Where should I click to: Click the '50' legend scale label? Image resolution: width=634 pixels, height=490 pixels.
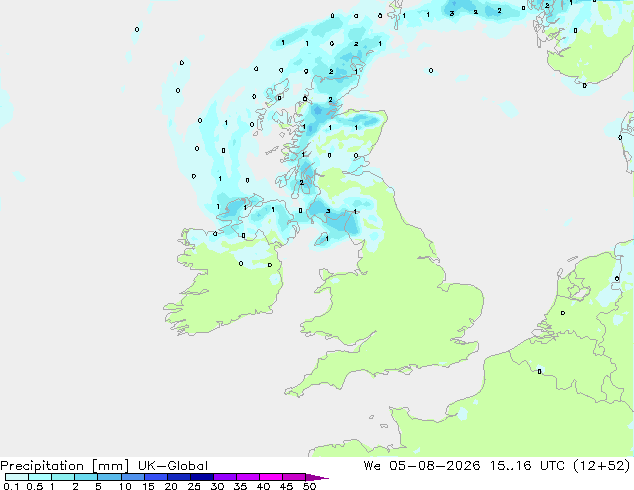tap(309, 486)
